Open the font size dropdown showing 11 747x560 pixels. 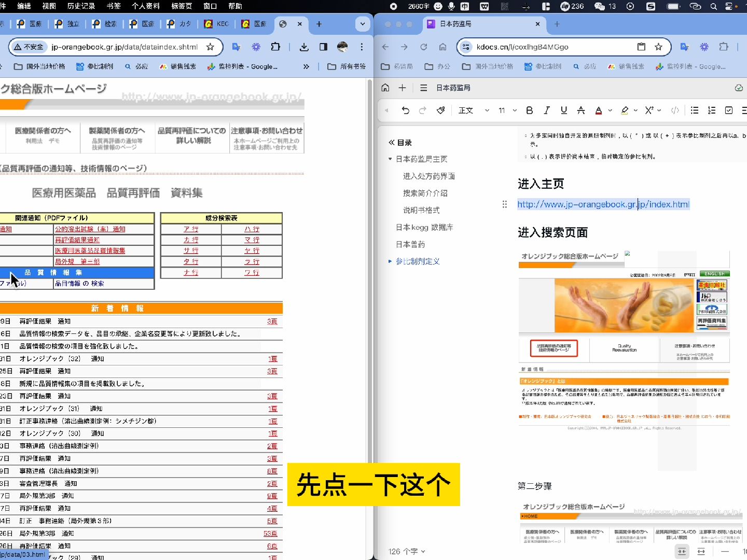coord(508,110)
